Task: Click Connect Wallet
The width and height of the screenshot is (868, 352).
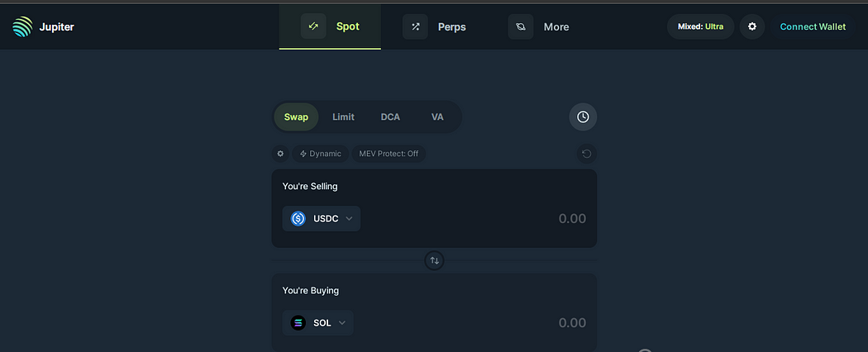Action: pyautogui.click(x=813, y=26)
